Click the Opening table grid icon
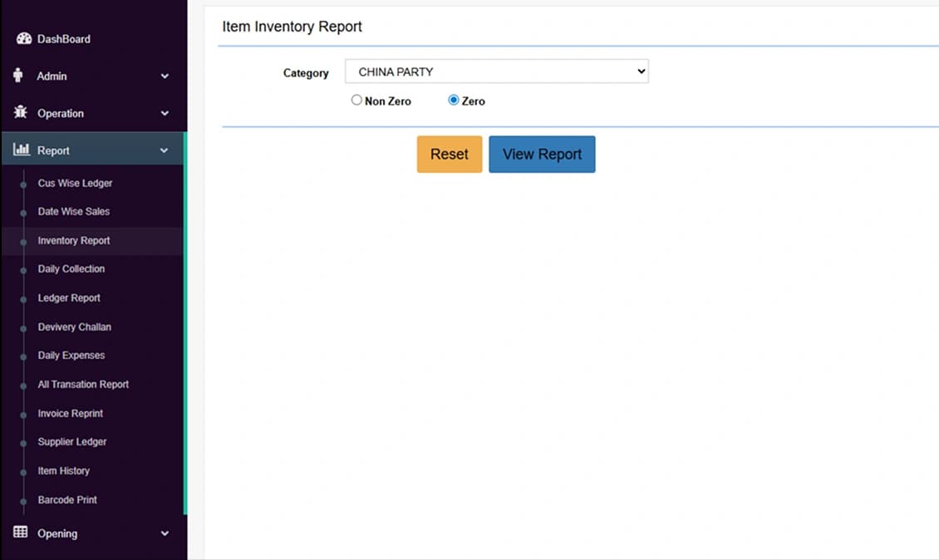The height and width of the screenshot is (560, 939). pyautogui.click(x=21, y=533)
